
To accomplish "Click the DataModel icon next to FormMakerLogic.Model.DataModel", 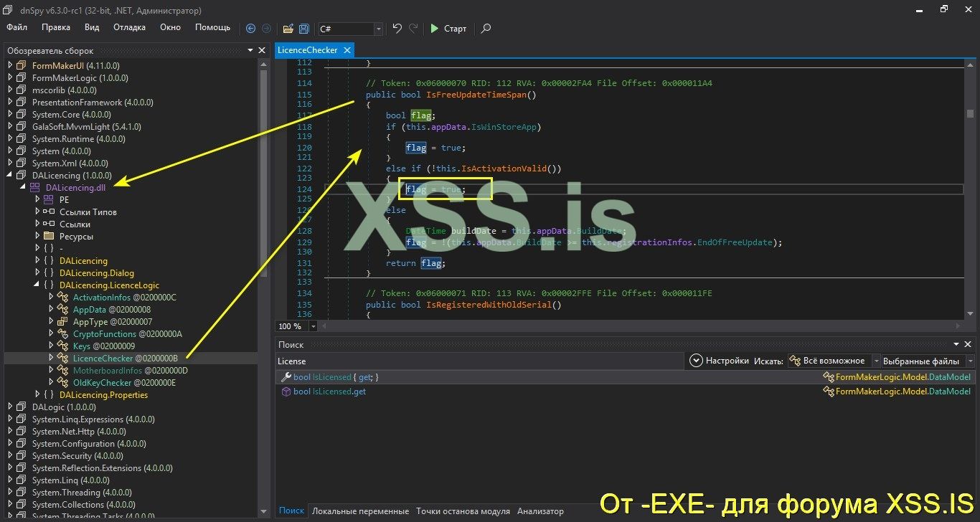I will point(827,376).
